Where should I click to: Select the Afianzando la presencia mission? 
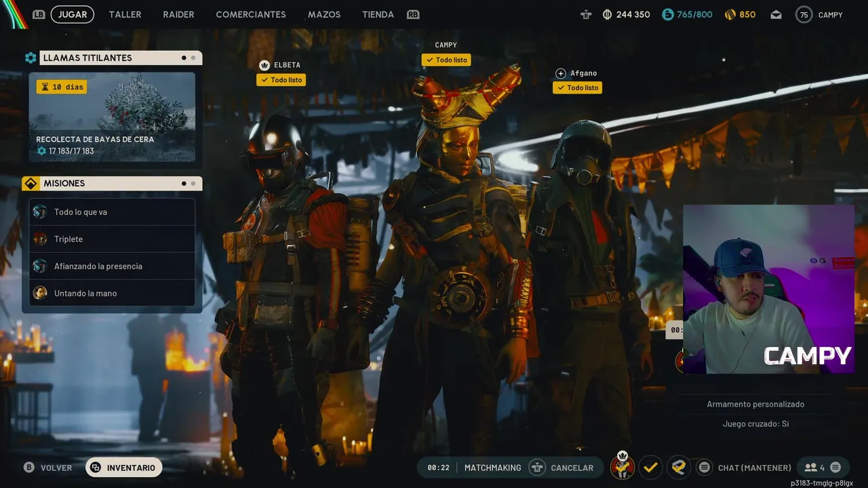point(112,266)
